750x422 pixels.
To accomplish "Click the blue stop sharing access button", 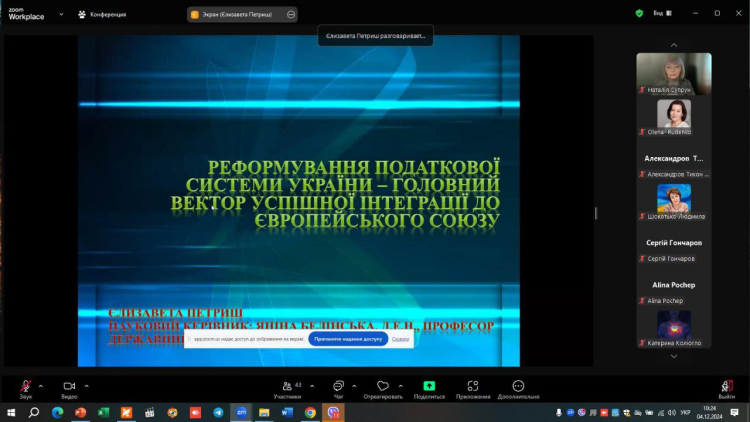I will coord(347,339).
